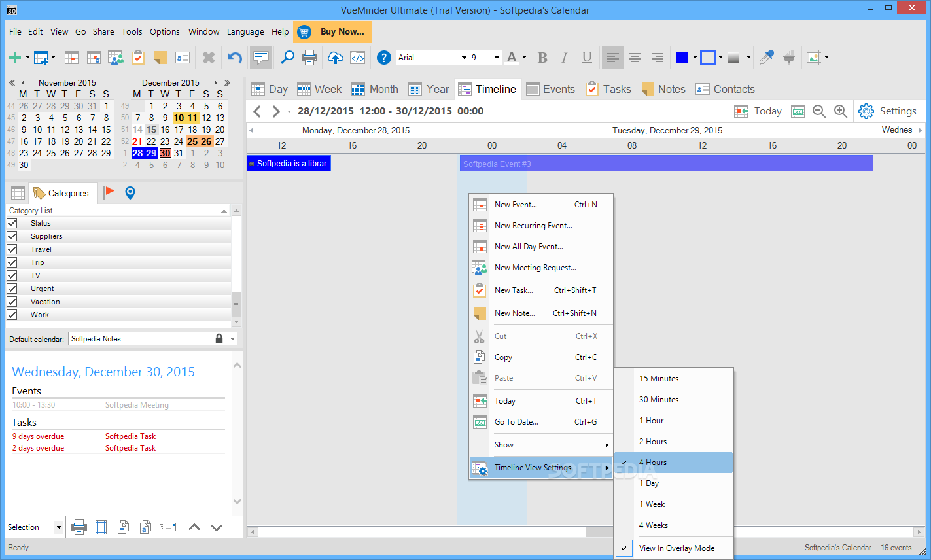Uncheck the Travel category checkbox

point(12,249)
